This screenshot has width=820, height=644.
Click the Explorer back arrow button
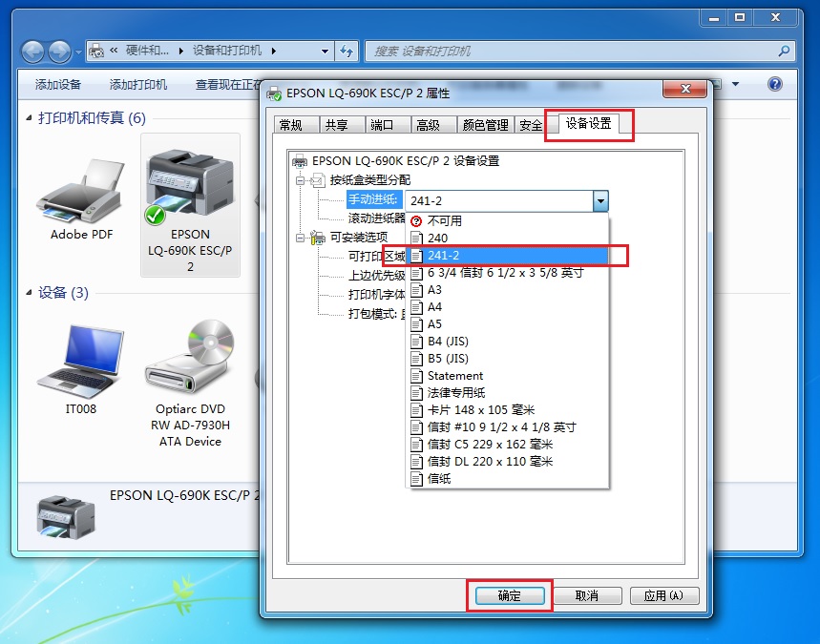click(33, 52)
